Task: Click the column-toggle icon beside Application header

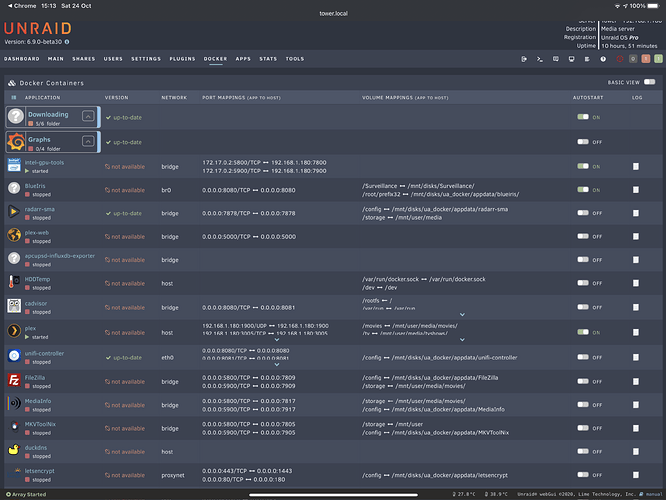Action: [x=14, y=98]
